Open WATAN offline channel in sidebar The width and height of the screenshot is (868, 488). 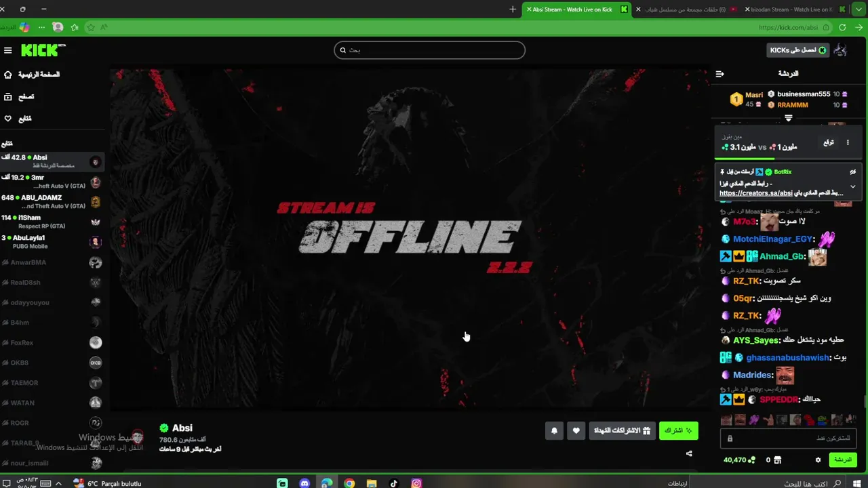pyautogui.click(x=52, y=403)
